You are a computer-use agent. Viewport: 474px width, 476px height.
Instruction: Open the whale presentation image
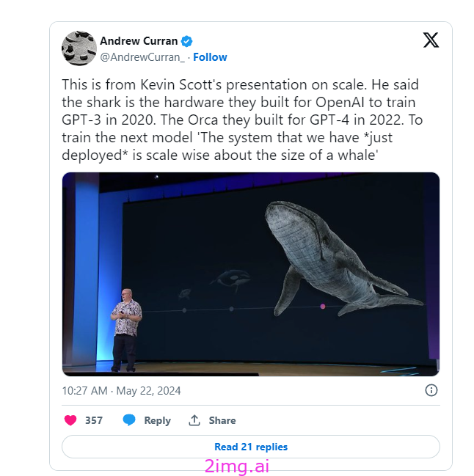tap(251, 274)
